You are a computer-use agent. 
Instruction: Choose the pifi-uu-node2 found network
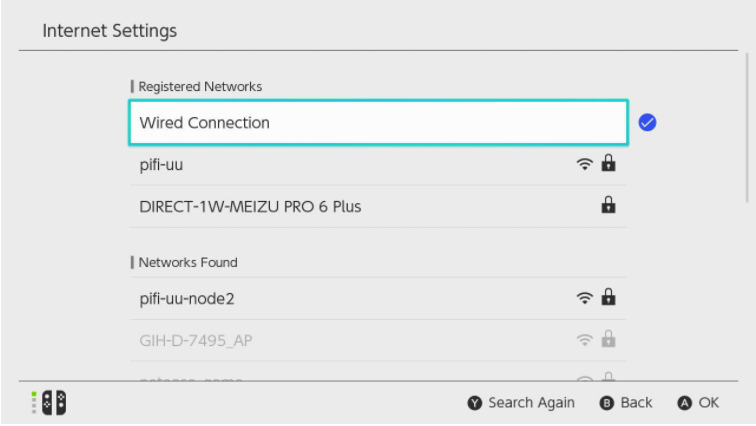(378, 298)
